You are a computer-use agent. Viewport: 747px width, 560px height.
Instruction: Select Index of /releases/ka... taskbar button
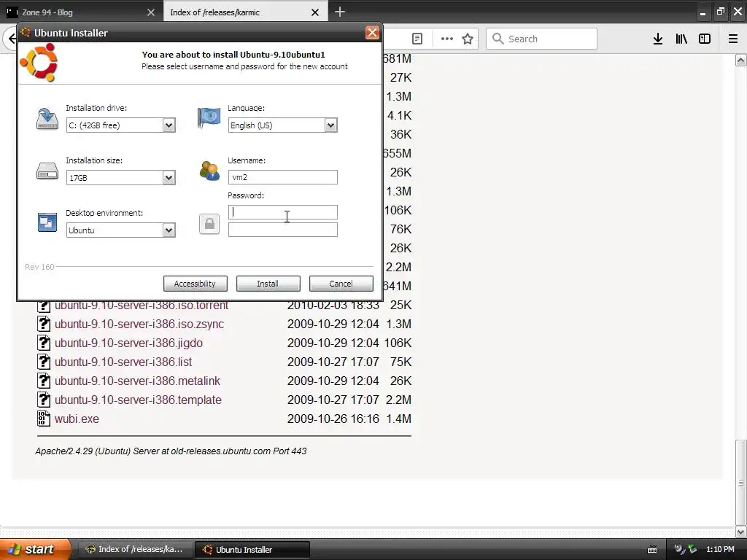click(x=135, y=550)
